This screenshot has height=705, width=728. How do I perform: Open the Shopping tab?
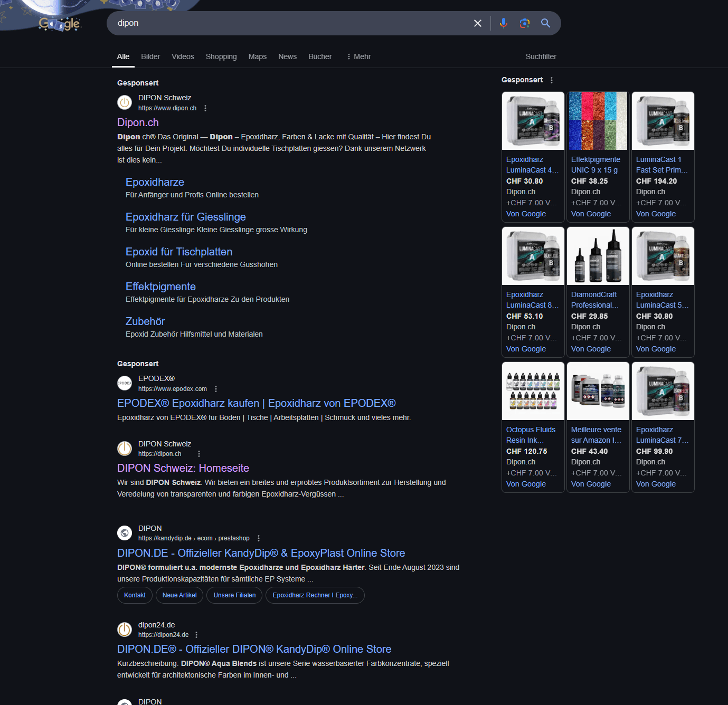(221, 56)
